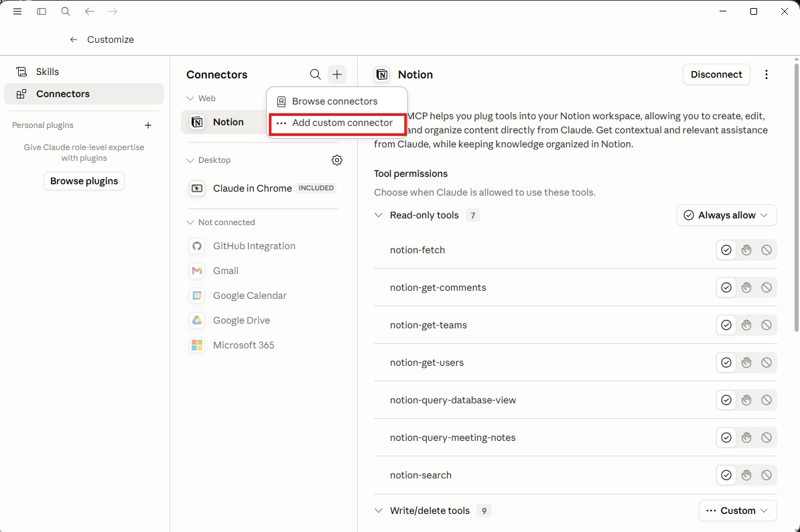The width and height of the screenshot is (800, 532).
Task: Collapse the Read-only tools group
Action: pyautogui.click(x=379, y=215)
